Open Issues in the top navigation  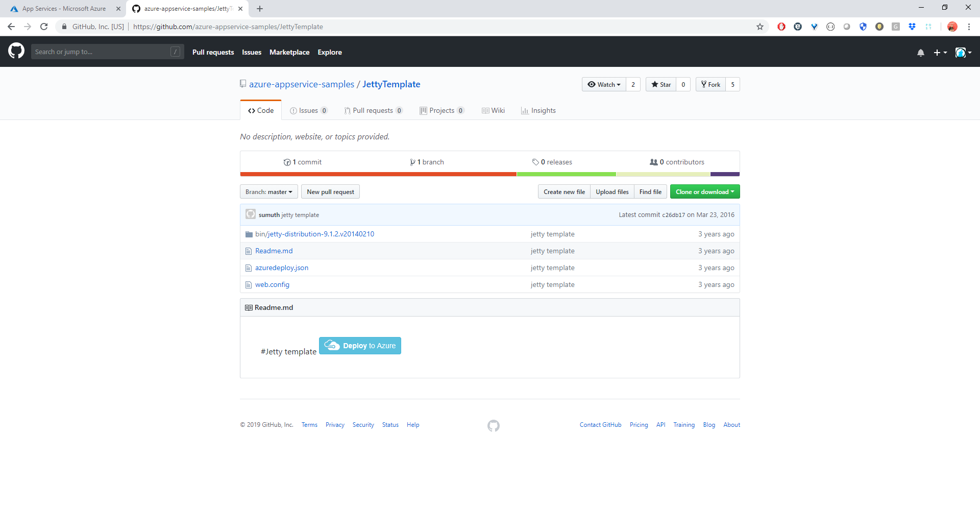pyautogui.click(x=252, y=52)
